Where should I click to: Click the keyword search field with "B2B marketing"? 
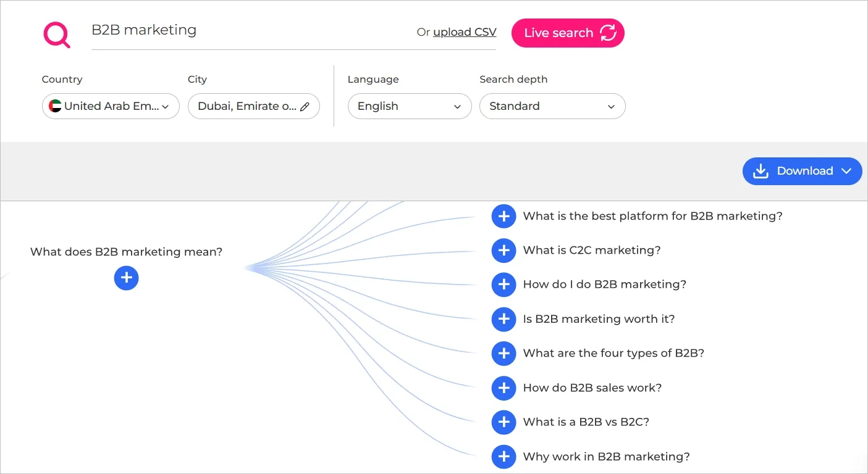(247, 30)
